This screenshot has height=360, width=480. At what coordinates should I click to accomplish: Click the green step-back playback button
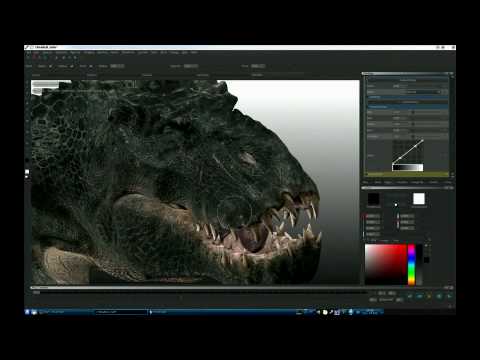coord(410,296)
